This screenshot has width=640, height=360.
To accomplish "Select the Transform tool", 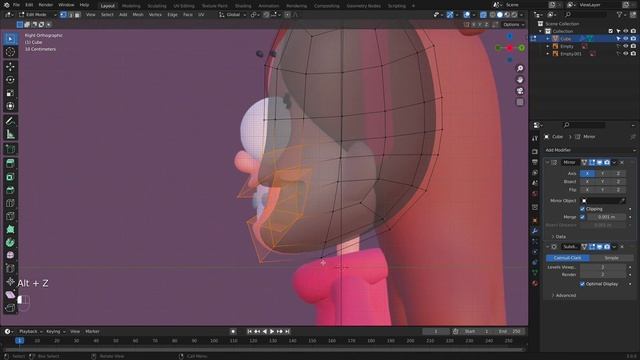I will (x=10, y=106).
